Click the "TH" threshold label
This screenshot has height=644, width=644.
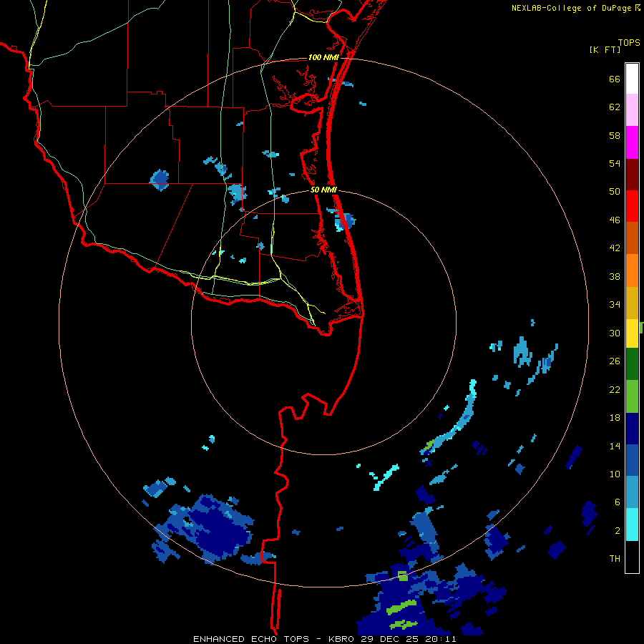tap(615, 558)
